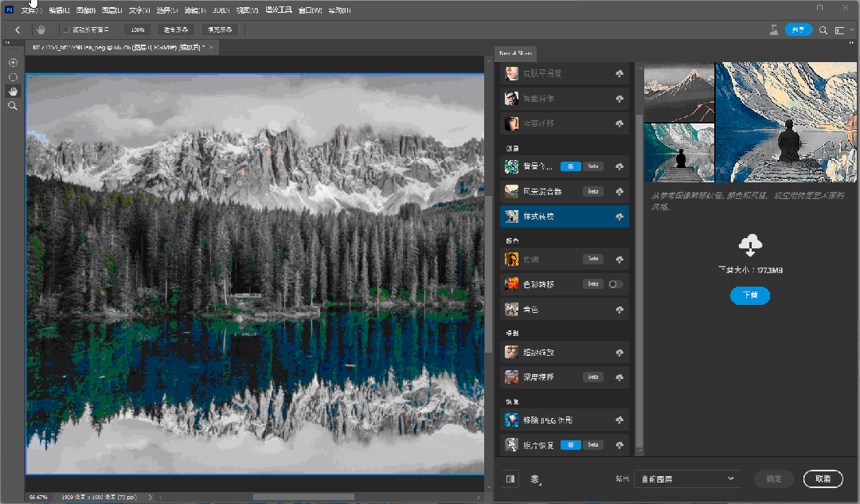
Task: Select the add-to-selection plus circle tool
Action: click(14, 63)
